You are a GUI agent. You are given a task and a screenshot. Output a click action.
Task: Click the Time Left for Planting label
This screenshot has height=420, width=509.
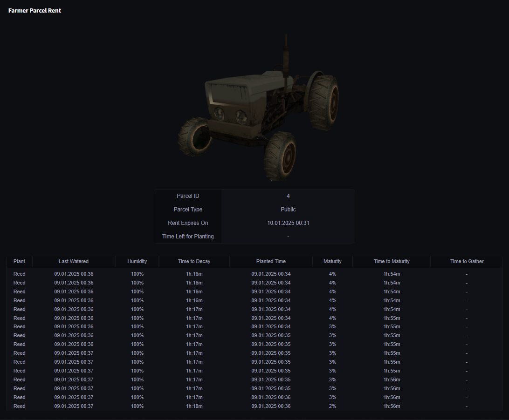pos(188,237)
